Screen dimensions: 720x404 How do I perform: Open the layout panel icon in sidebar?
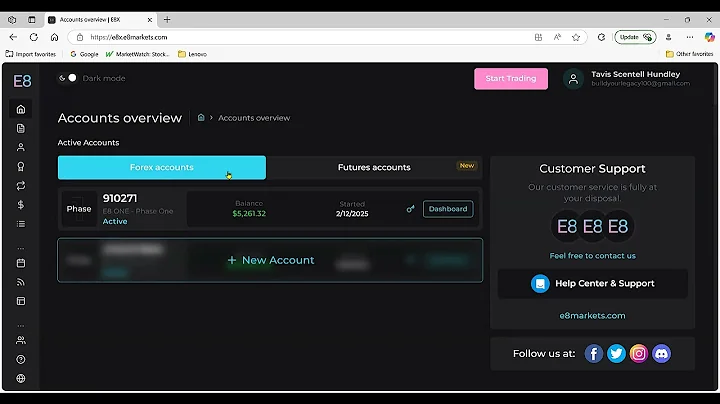(21, 301)
